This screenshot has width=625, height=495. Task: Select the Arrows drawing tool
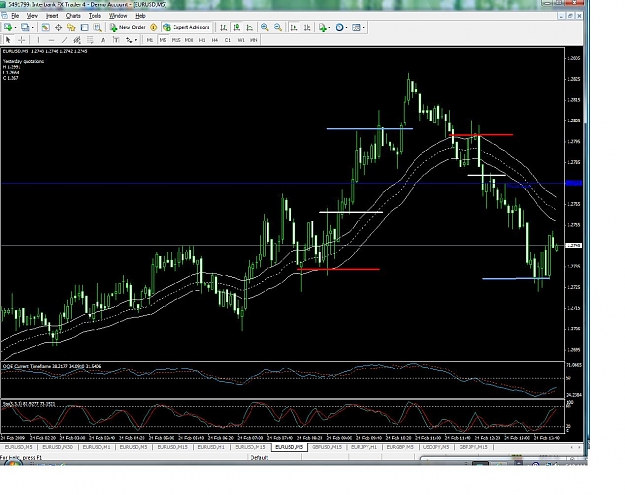pyautogui.click(x=129, y=40)
